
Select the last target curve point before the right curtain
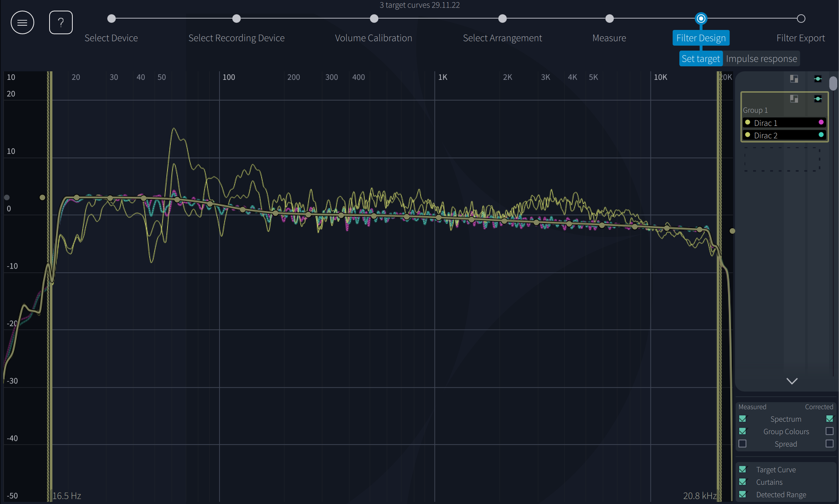pyautogui.click(x=700, y=230)
